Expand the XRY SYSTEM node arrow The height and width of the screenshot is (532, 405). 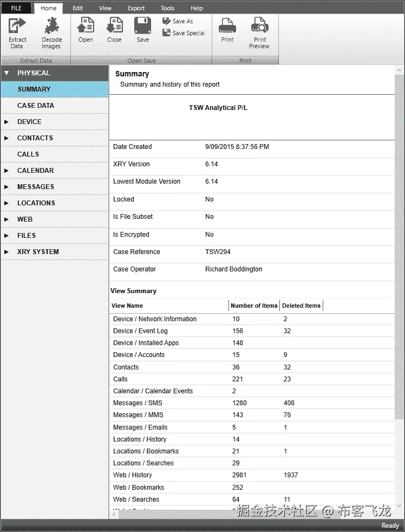pos(6,252)
